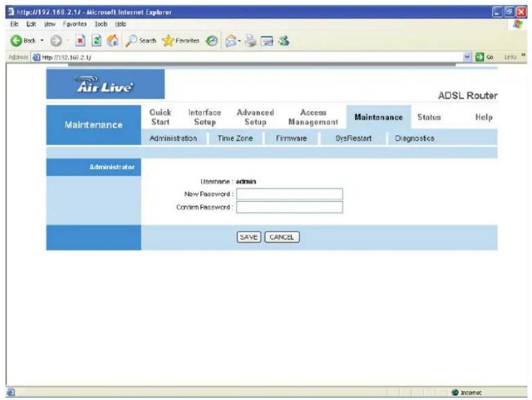Open the Time Zone sub-page
532x400 pixels.
[x=235, y=138]
